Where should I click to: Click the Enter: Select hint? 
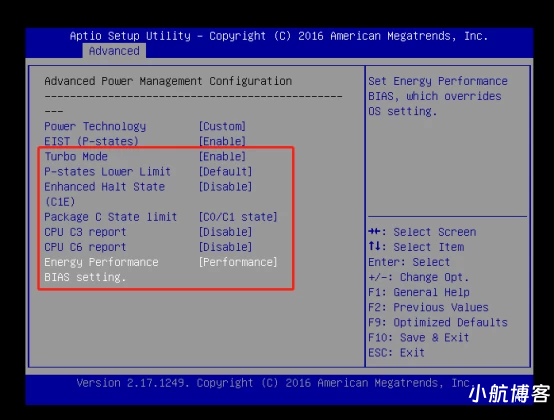(x=409, y=262)
